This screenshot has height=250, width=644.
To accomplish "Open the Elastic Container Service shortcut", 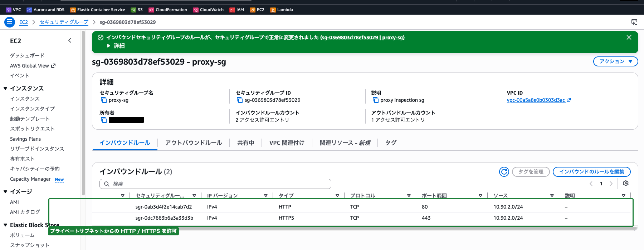I will [x=98, y=10].
